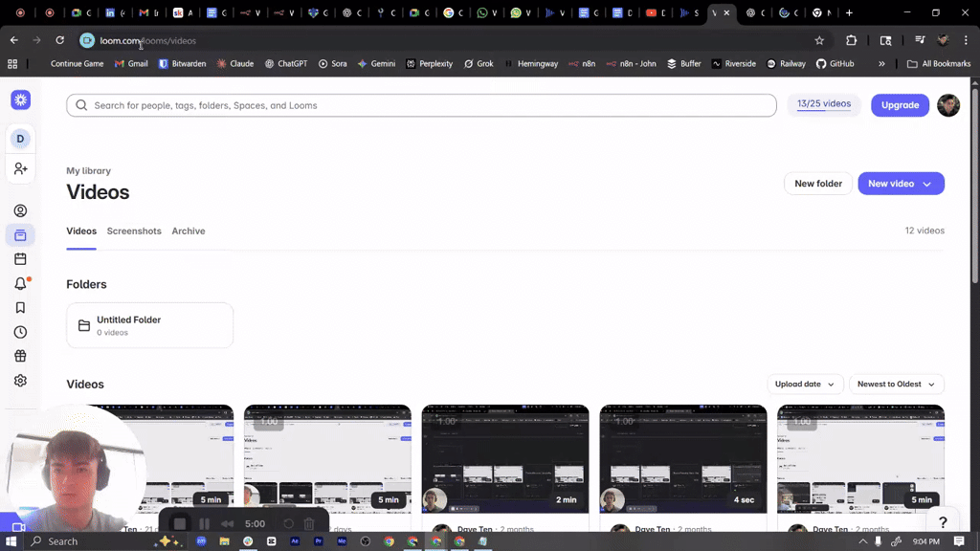This screenshot has height=551, width=980.
Task: Open the Newest to Oldest sort dropdown
Action: (896, 384)
